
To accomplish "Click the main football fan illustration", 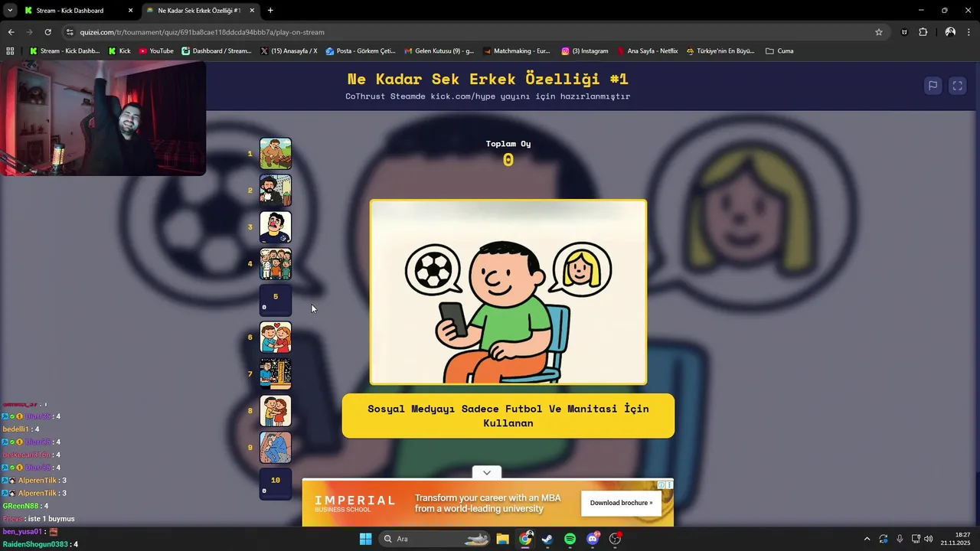I will click(508, 292).
